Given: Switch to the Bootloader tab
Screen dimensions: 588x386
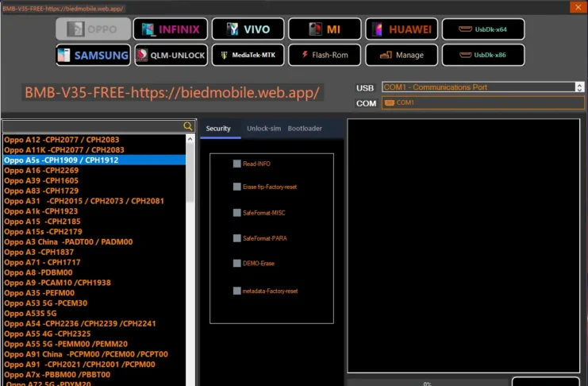Looking at the screenshot, I should point(305,129).
